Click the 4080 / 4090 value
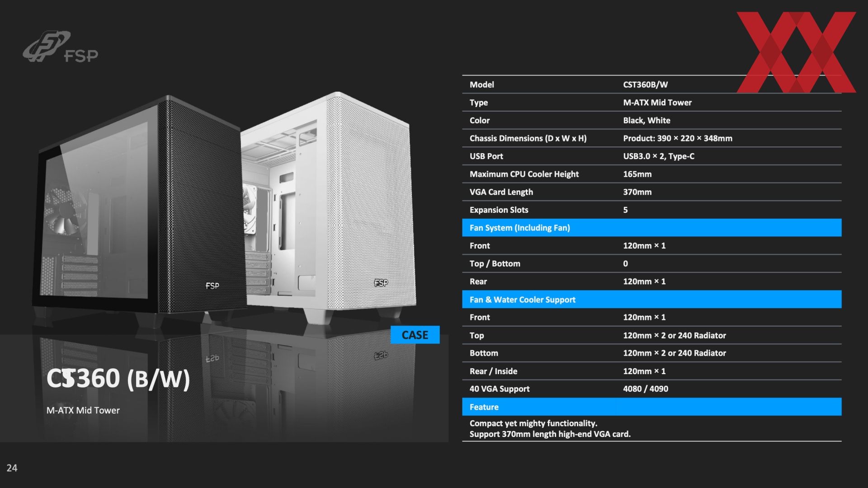Screen dimensions: 868x488 [x=645, y=389]
